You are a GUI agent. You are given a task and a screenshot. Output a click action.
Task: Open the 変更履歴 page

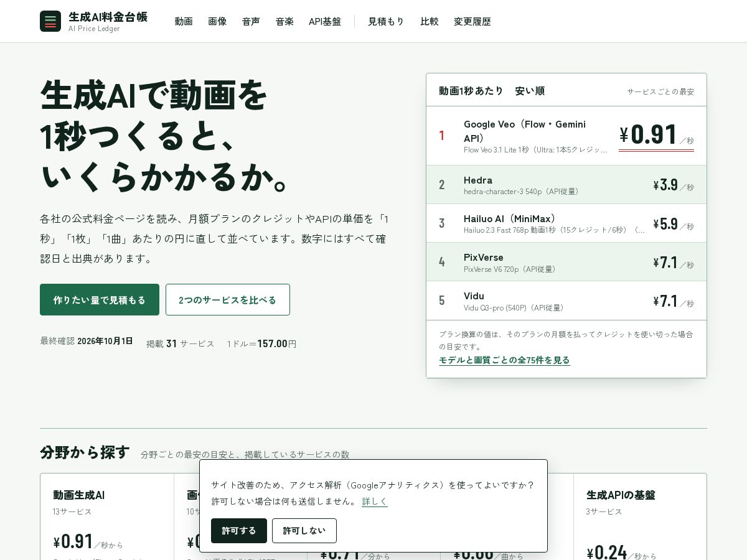(x=472, y=21)
